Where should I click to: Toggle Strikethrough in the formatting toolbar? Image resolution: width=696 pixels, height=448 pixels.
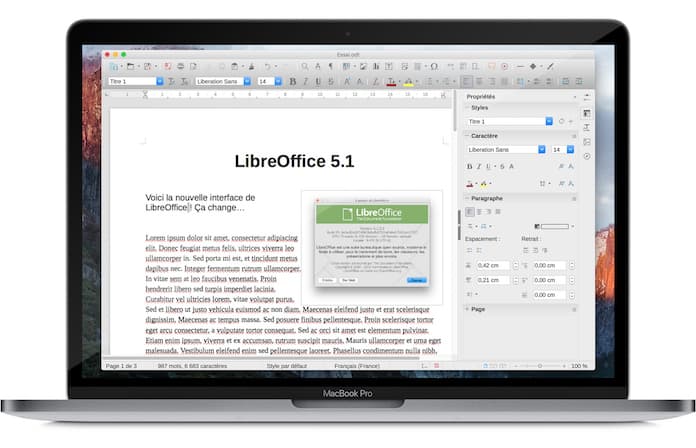tap(331, 81)
